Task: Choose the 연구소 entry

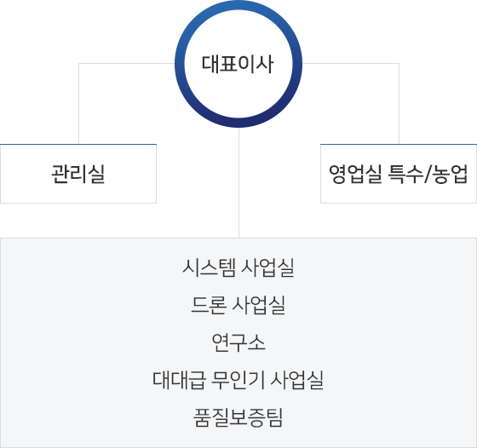Action: [x=238, y=342]
